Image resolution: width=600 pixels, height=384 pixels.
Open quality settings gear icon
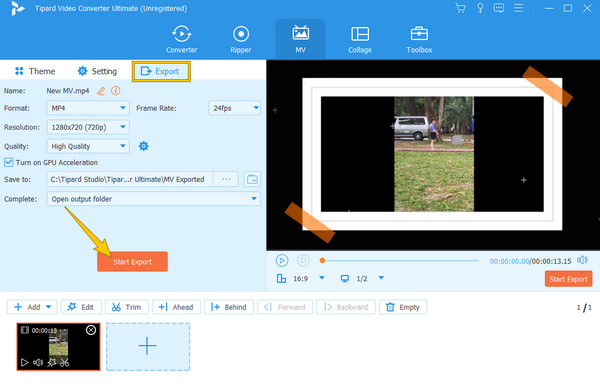[x=143, y=146]
